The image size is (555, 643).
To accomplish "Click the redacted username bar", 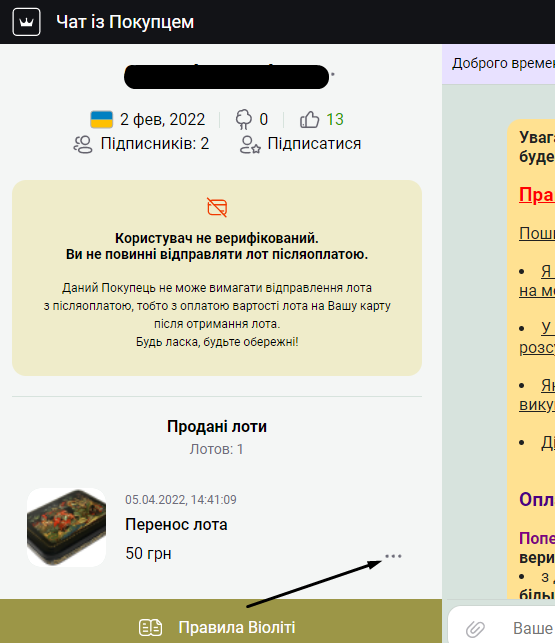I will tap(226, 77).
